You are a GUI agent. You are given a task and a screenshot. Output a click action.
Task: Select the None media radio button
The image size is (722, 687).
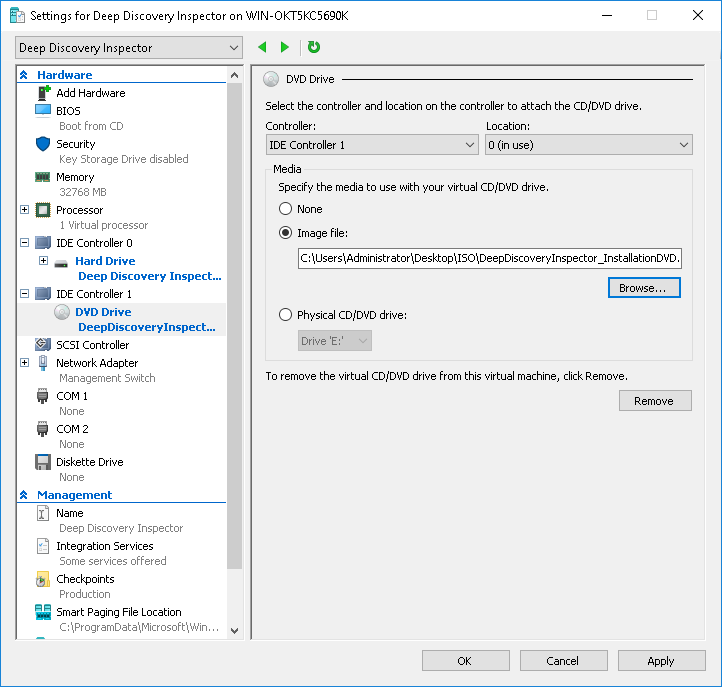click(286, 209)
